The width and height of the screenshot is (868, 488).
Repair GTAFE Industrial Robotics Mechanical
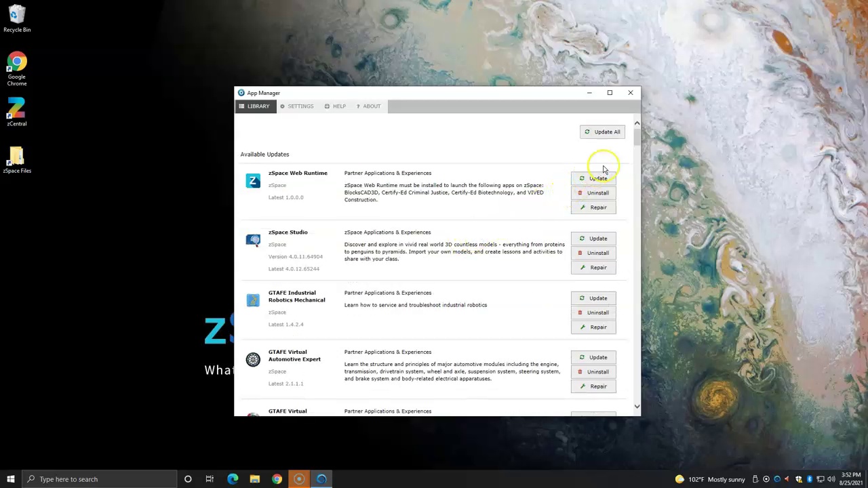point(593,327)
